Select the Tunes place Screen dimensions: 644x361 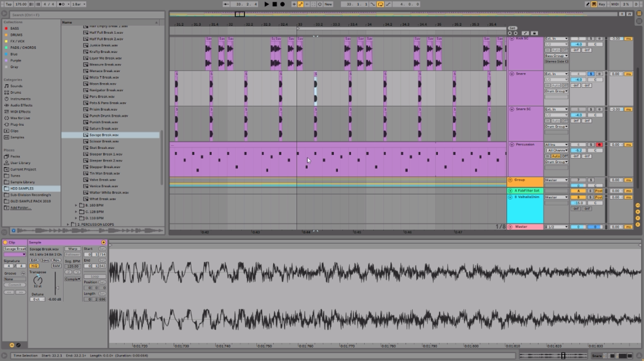click(x=15, y=176)
